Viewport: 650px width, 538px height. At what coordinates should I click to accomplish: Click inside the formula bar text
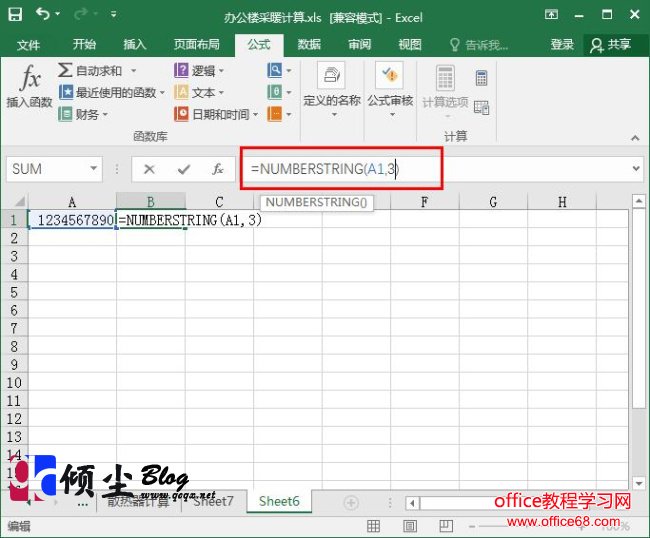325,169
